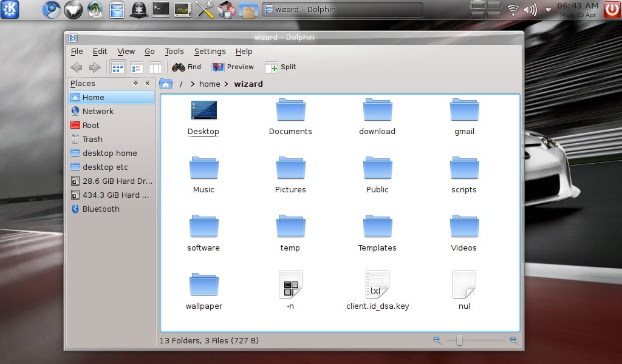This screenshot has width=622, height=364.
Task: Toggle Split view
Action: click(281, 67)
